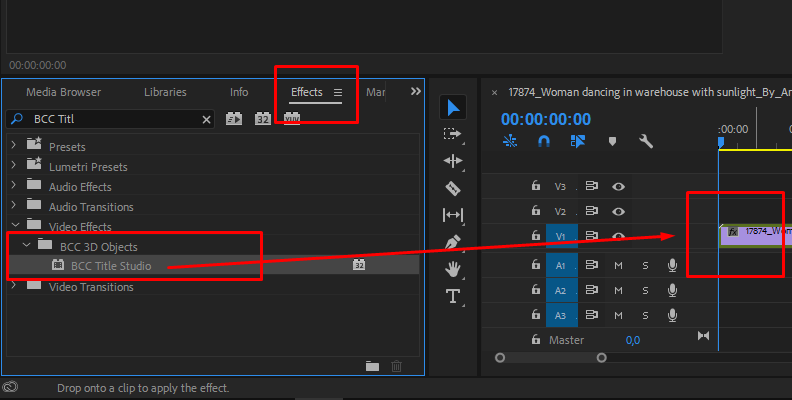This screenshot has height=400, width=792.
Task: Clear the effects search field
Action: [x=207, y=119]
